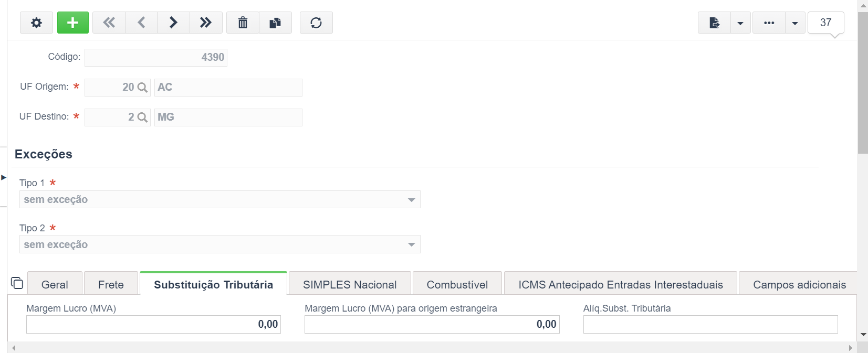Click the Margem Lucro (MVA) field
868x353 pixels.
[x=153, y=324]
